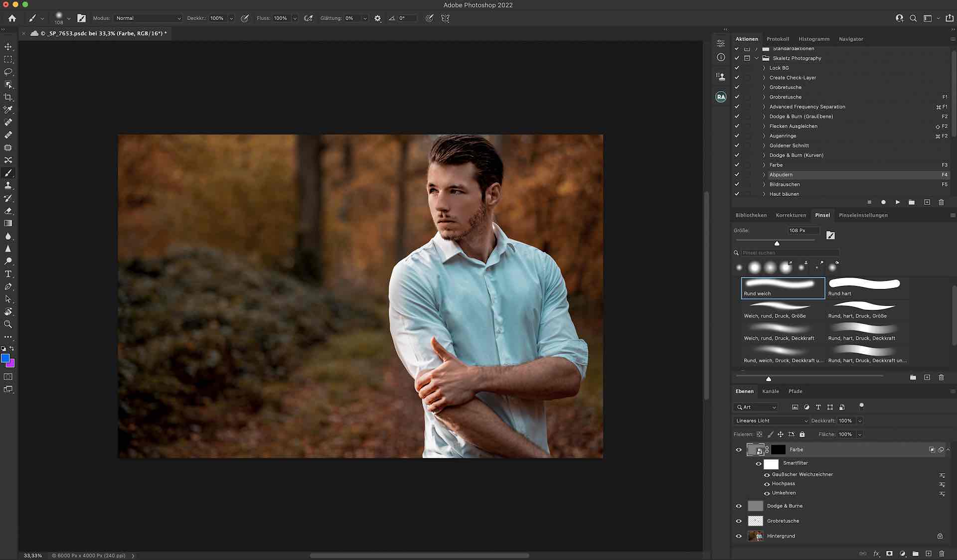Play the selected action

898,202
